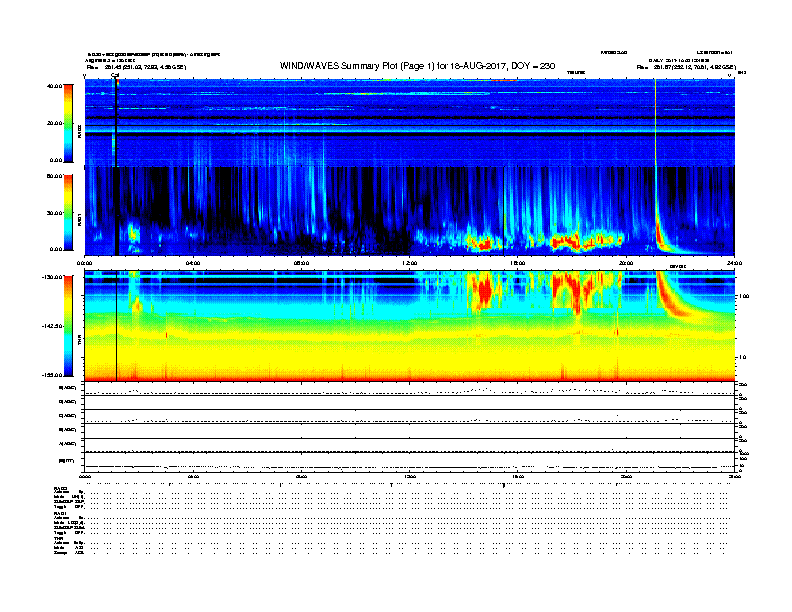The width and height of the screenshot is (792, 612).
Task: Click the RAD1 vertical axis label
Action: 79,220
